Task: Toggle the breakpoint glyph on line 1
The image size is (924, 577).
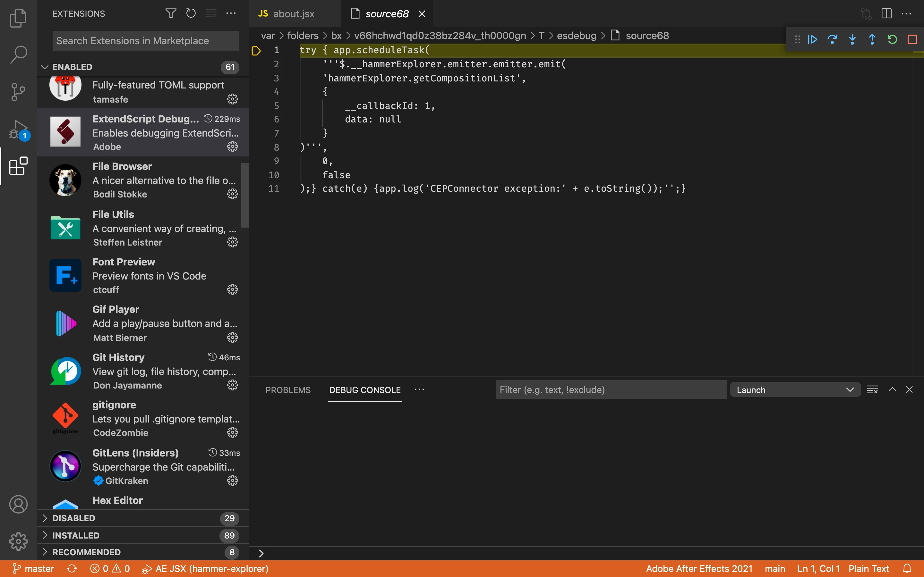Action: click(x=256, y=50)
